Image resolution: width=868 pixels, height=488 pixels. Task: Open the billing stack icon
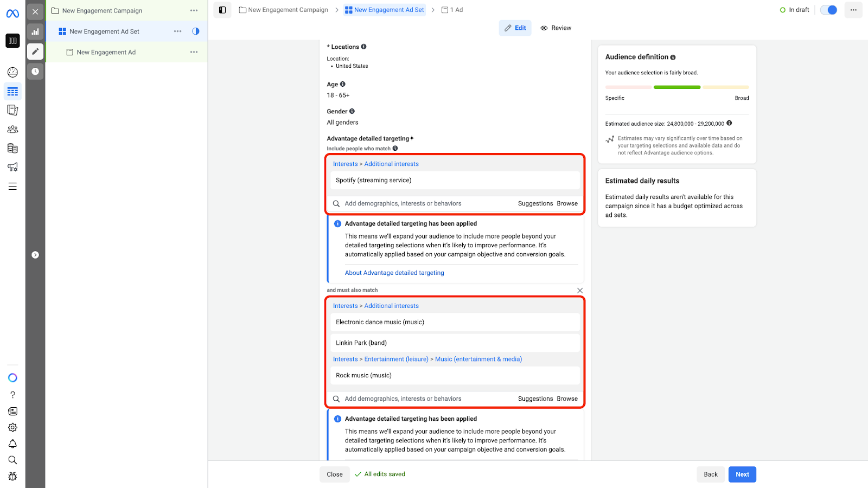pos(12,148)
